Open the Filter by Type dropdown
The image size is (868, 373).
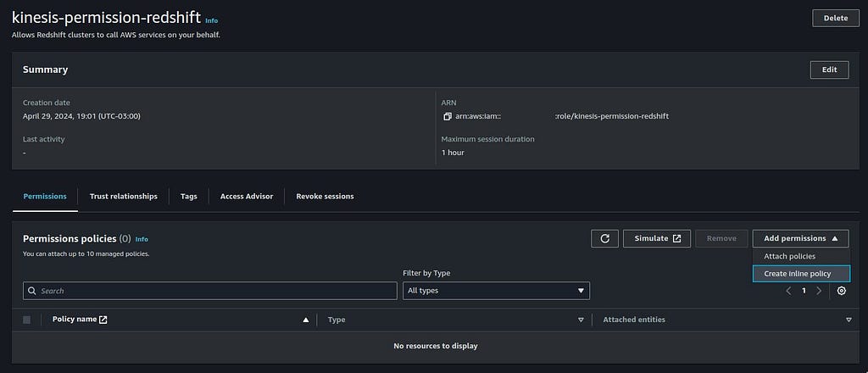[x=496, y=291]
